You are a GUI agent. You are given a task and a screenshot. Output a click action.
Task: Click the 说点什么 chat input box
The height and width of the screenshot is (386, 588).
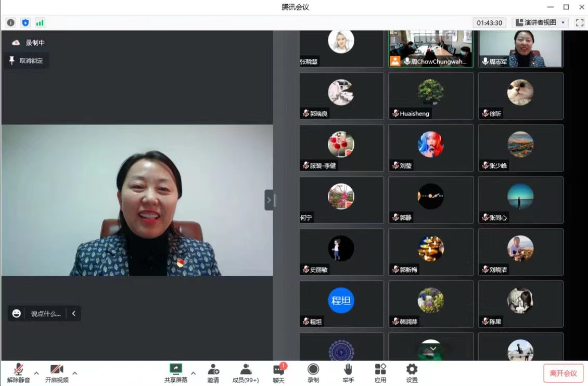click(x=46, y=314)
